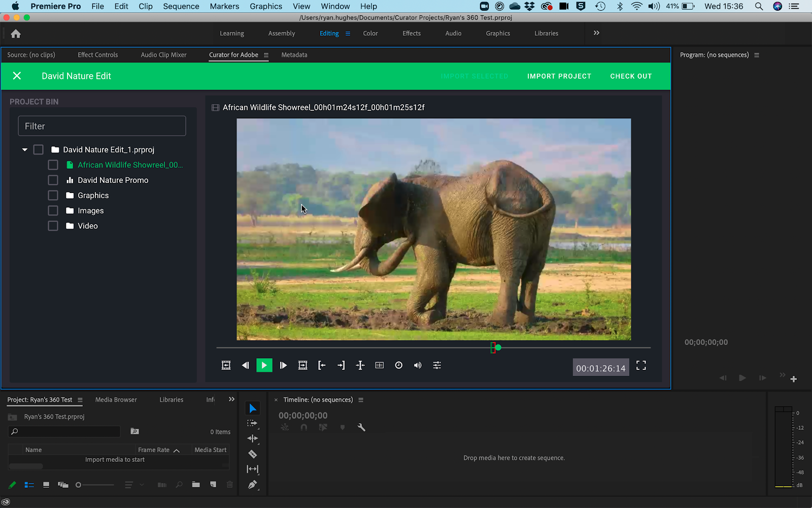Select the Pen tool
812x508 pixels.
pyautogui.click(x=252, y=485)
